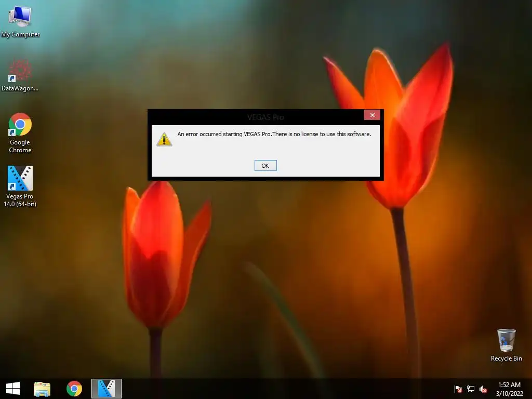The image size is (532, 399).
Task: Close the VEGAS Pro error dialog
Action: 372,115
